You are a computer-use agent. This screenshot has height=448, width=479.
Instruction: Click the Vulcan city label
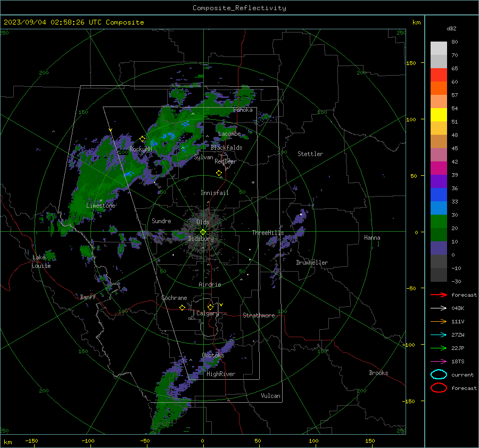point(270,396)
